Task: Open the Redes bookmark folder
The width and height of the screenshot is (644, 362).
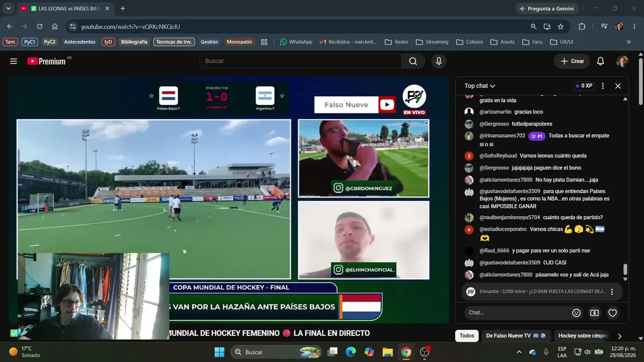Action: click(x=396, y=42)
